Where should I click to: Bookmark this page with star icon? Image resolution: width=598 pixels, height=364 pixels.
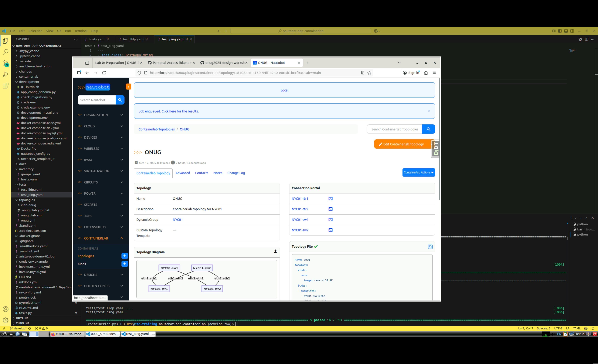369,73
